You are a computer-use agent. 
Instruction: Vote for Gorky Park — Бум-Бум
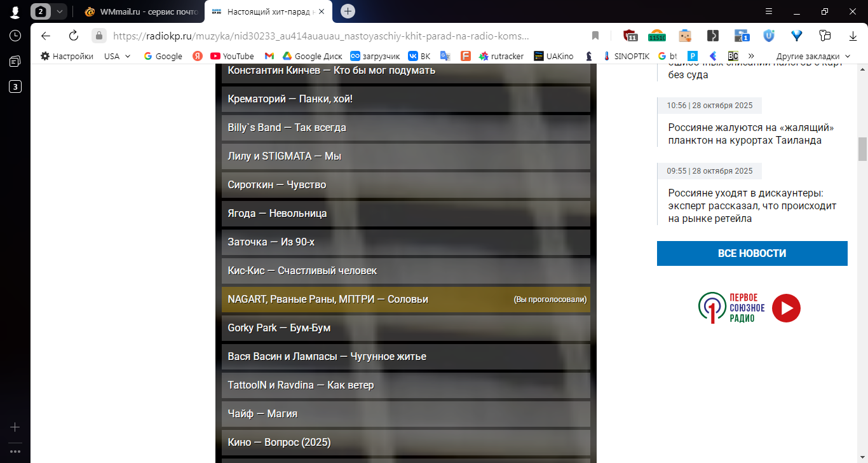[406, 328]
